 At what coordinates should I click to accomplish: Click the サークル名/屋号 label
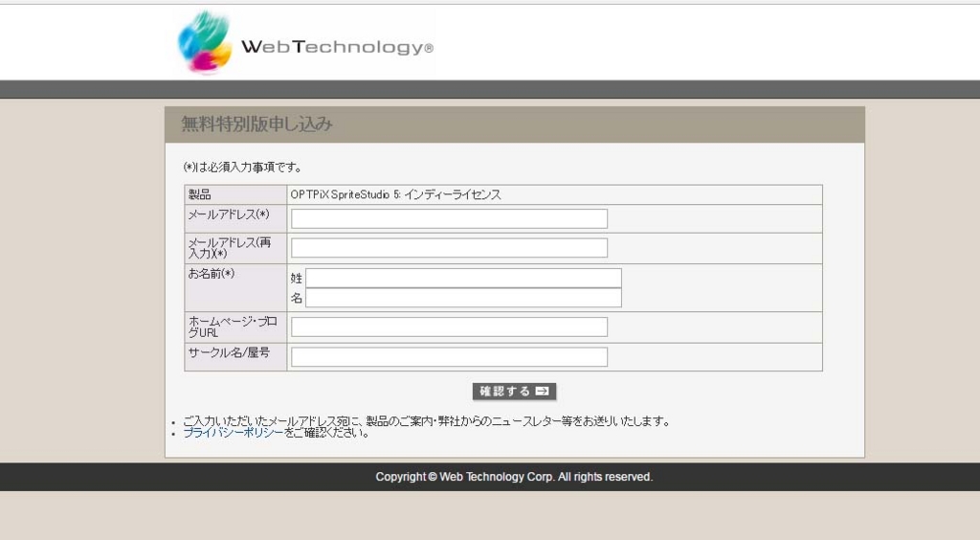(x=229, y=352)
